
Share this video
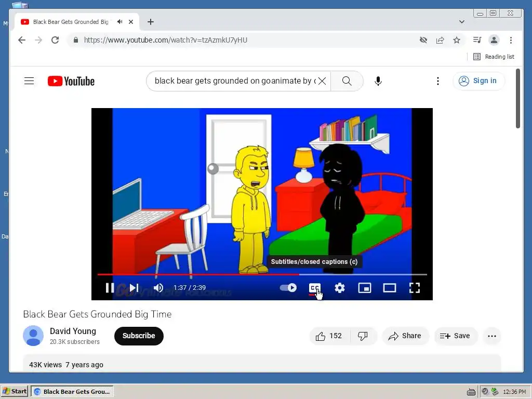(405, 336)
